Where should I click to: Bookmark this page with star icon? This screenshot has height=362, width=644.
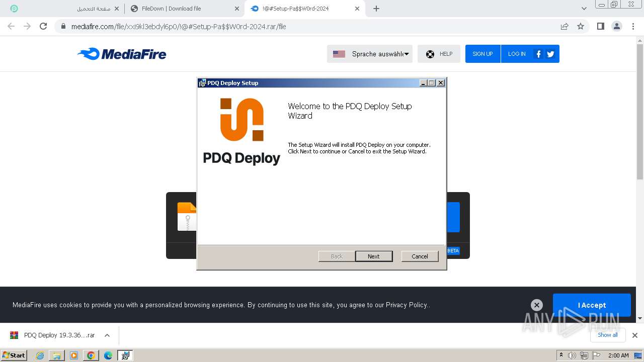click(x=581, y=26)
